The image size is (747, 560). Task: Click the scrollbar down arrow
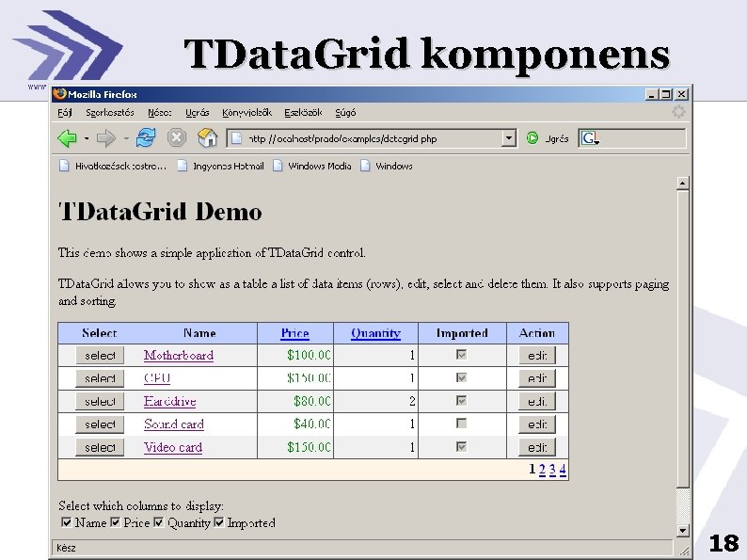point(683,530)
